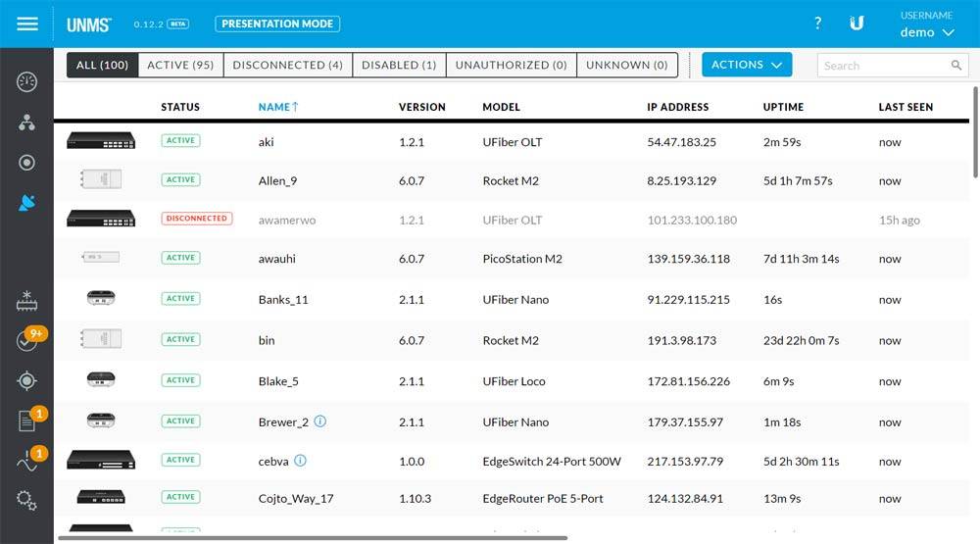Click the Presentation Mode button
The image size is (980, 544).
click(x=276, y=24)
